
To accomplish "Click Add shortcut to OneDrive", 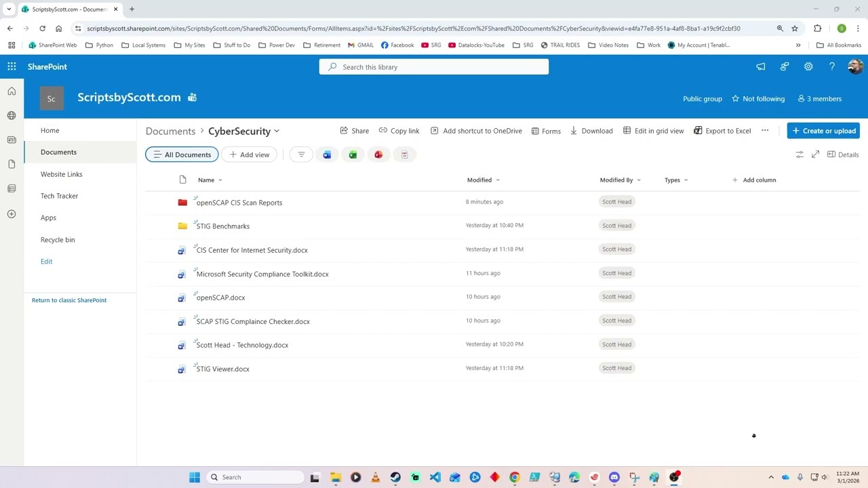I will tap(476, 131).
